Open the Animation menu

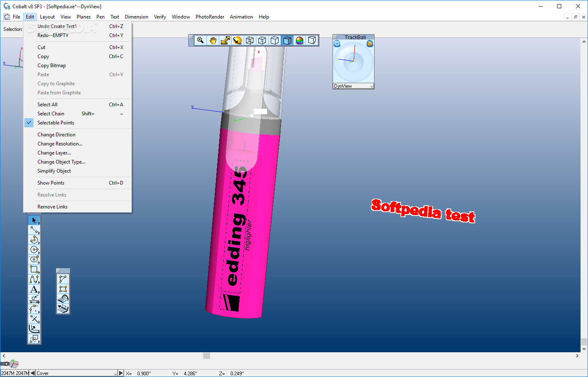tap(241, 17)
